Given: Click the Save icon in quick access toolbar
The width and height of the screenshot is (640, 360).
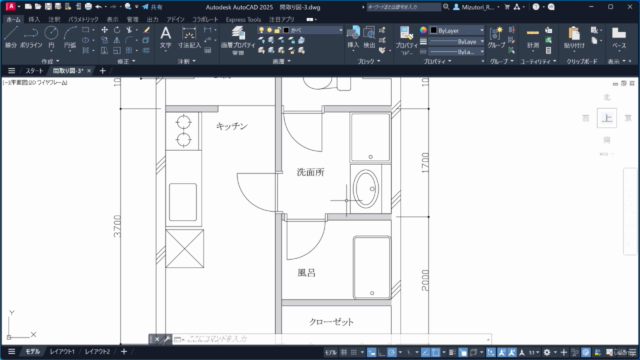Looking at the screenshot, I should point(48,7).
